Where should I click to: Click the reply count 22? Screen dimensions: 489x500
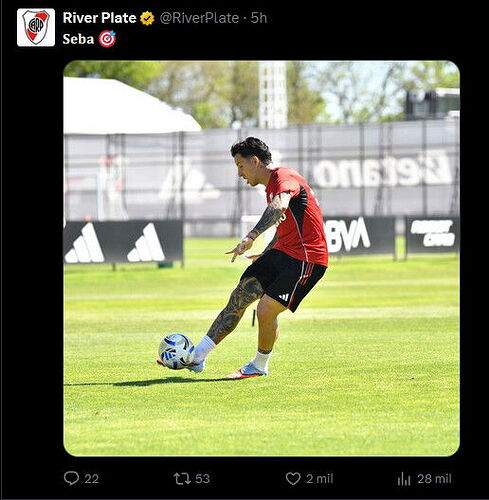click(x=92, y=479)
